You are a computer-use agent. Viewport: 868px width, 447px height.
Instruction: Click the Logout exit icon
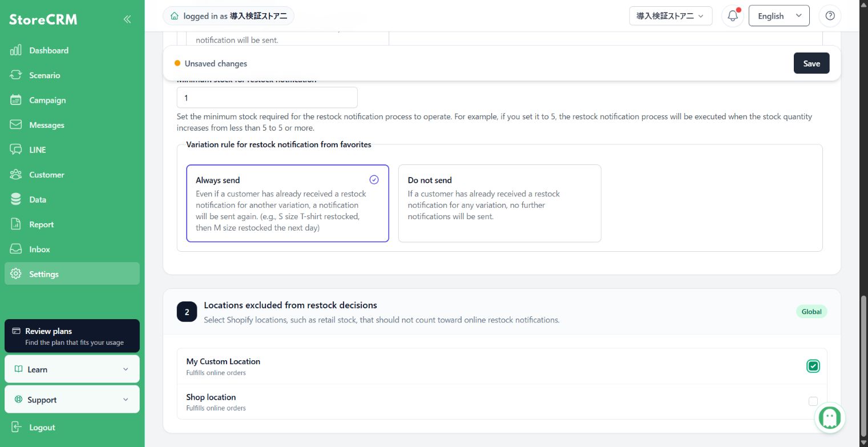(x=16, y=428)
